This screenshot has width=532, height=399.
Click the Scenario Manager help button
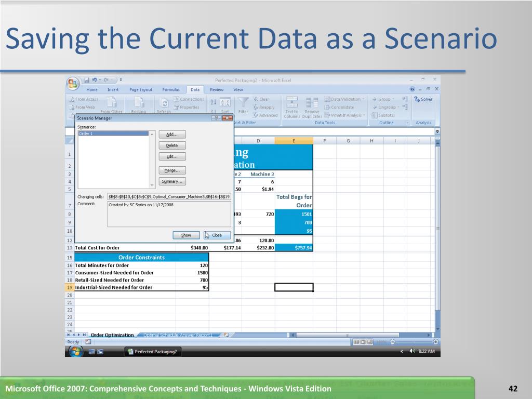(216, 118)
